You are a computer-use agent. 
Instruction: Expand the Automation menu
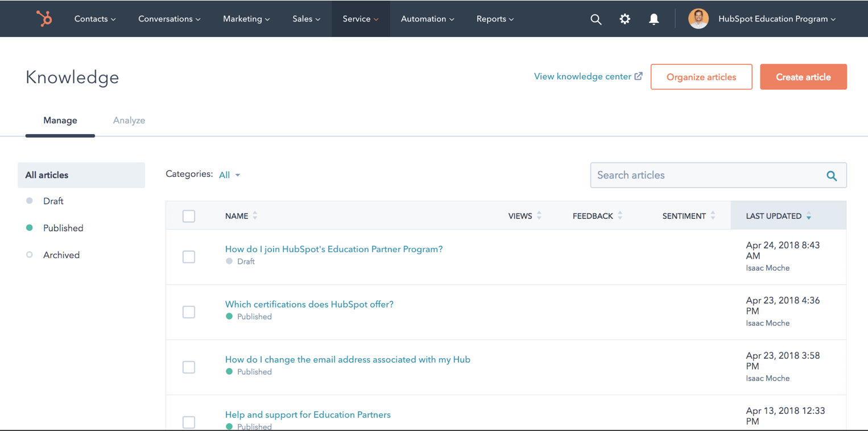click(x=428, y=19)
